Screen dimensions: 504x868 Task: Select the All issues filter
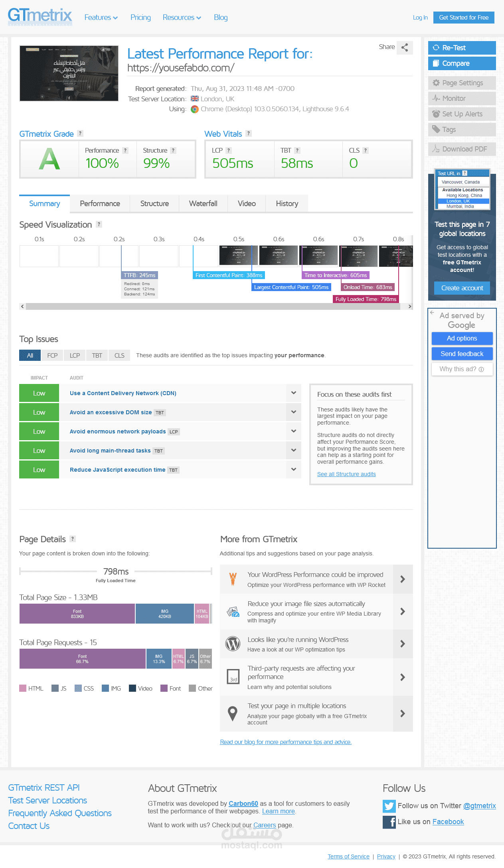[30, 355]
